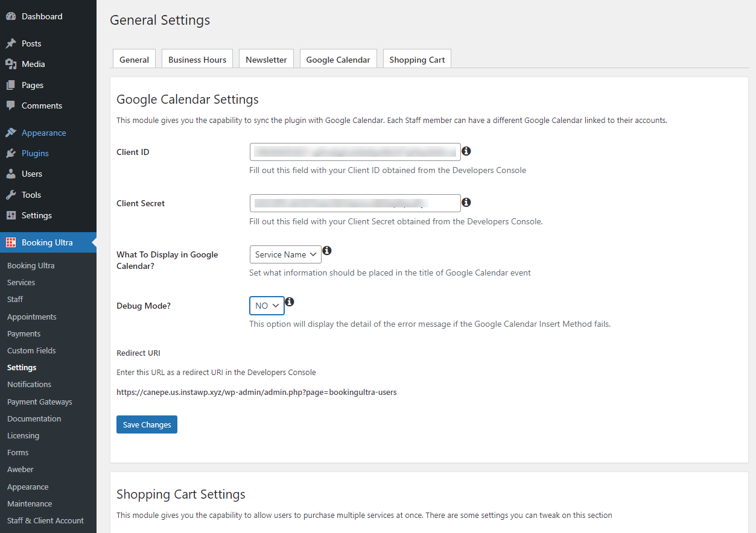
Task: Open the Licensing submenu link
Action: (23, 435)
